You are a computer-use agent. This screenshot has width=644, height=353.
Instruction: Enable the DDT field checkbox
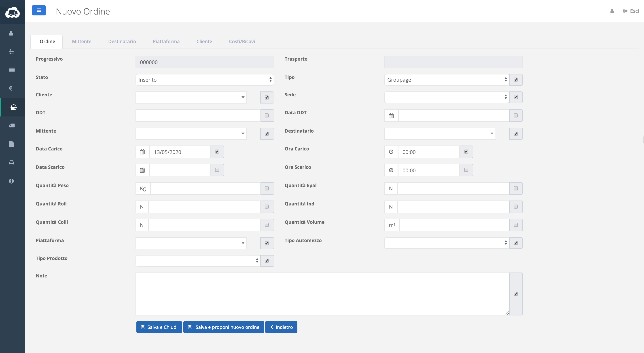(267, 116)
